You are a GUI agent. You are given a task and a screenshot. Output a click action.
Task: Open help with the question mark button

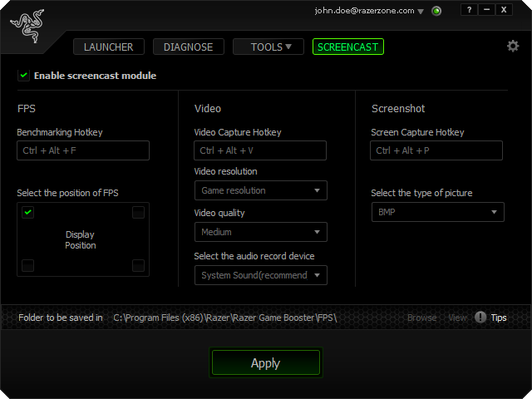pyautogui.click(x=469, y=10)
